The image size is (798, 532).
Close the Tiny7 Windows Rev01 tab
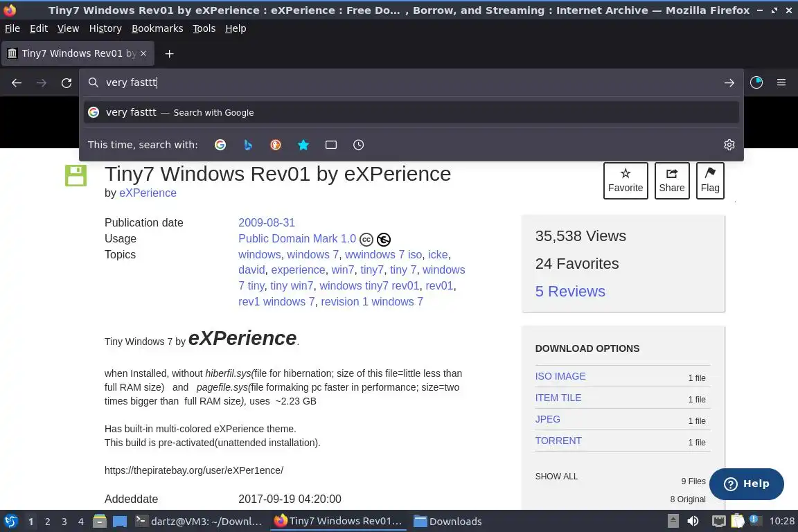pyautogui.click(x=143, y=53)
